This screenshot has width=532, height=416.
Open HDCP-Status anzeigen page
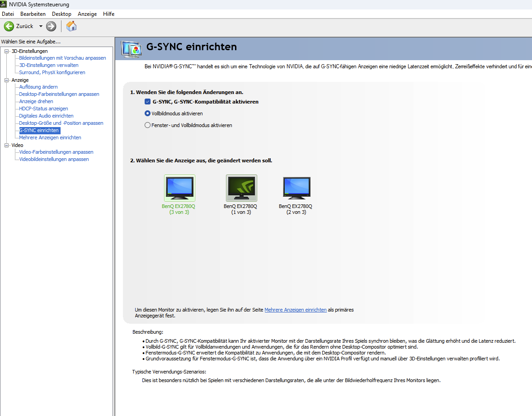[43, 109]
